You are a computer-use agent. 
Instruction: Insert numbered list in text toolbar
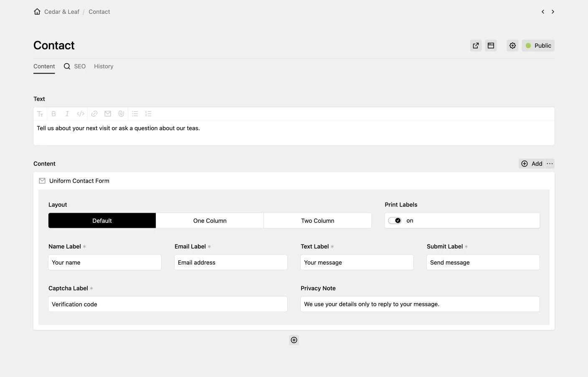point(148,114)
